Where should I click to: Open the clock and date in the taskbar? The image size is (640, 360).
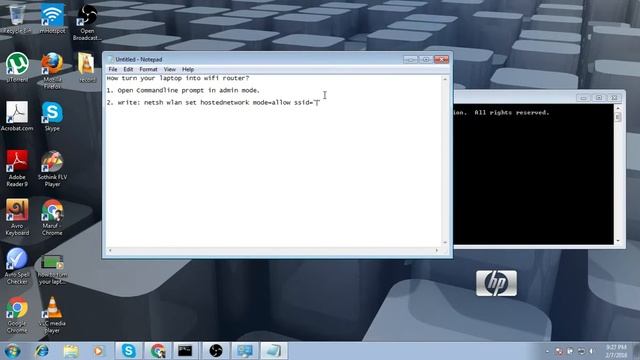[616, 351]
